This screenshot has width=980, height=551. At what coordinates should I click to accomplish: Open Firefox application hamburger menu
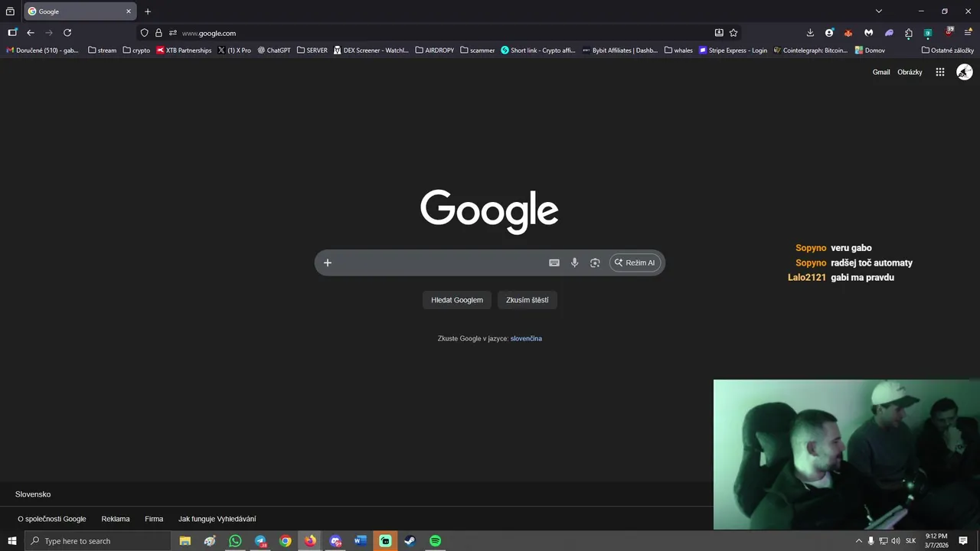click(969, 33)
